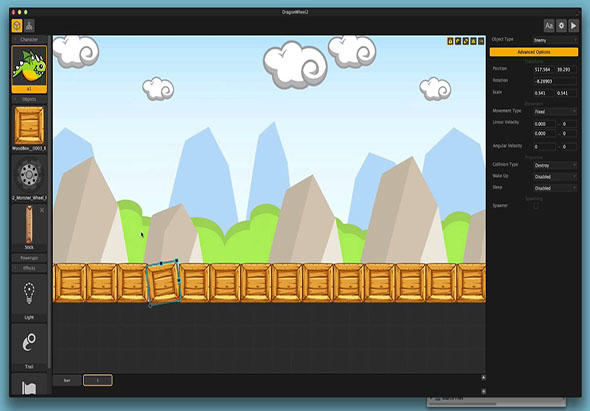Click the Rotation field -8.28903
Viewport: 590px width, 411px height.
point(555,81)
